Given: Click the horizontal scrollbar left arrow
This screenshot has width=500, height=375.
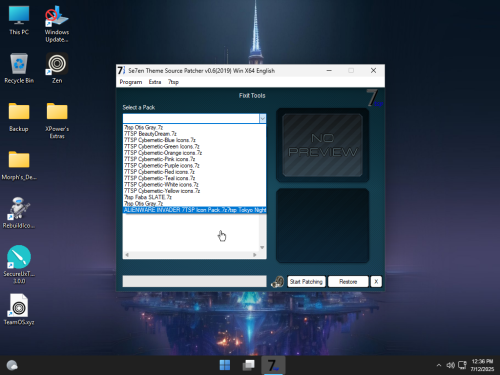Looking at the screenshot, I should click(127, 255).
